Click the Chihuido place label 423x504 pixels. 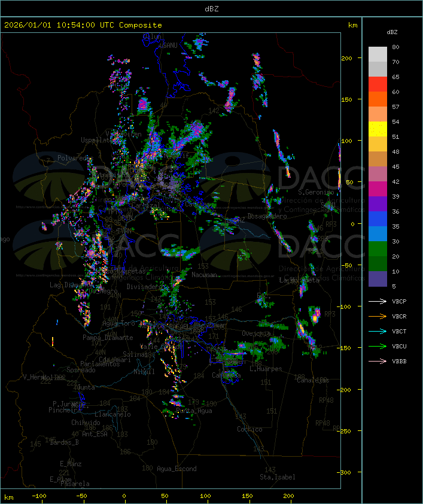[x=86, y=423]
